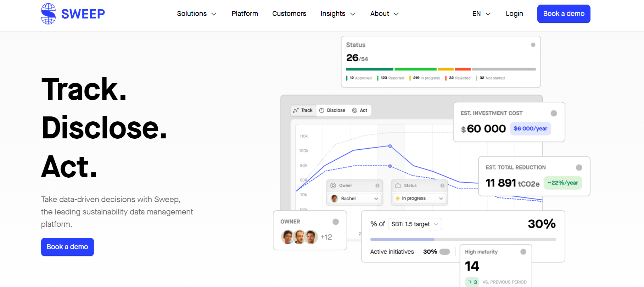Expand the About menu
Viewport: 644px width, 287px height.
pyautogui.click(x=385, y=14)
